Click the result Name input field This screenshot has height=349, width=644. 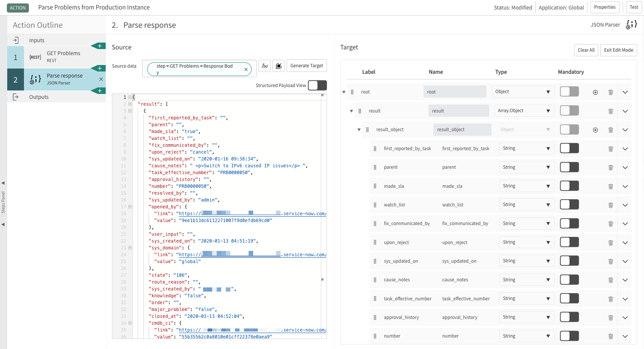click(458, 111)
